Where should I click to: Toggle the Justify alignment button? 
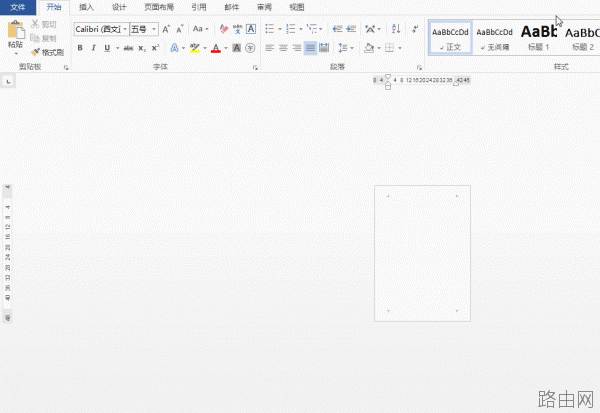coord(310,48)
